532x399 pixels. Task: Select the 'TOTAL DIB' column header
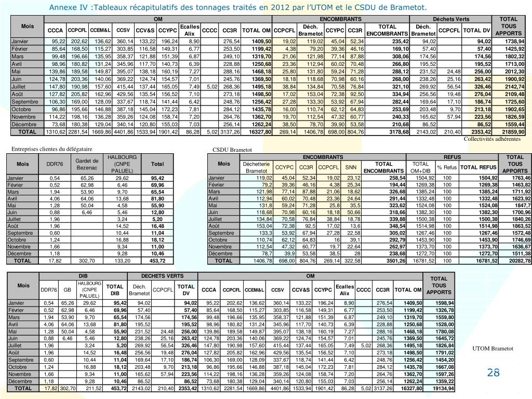[115, 290]
